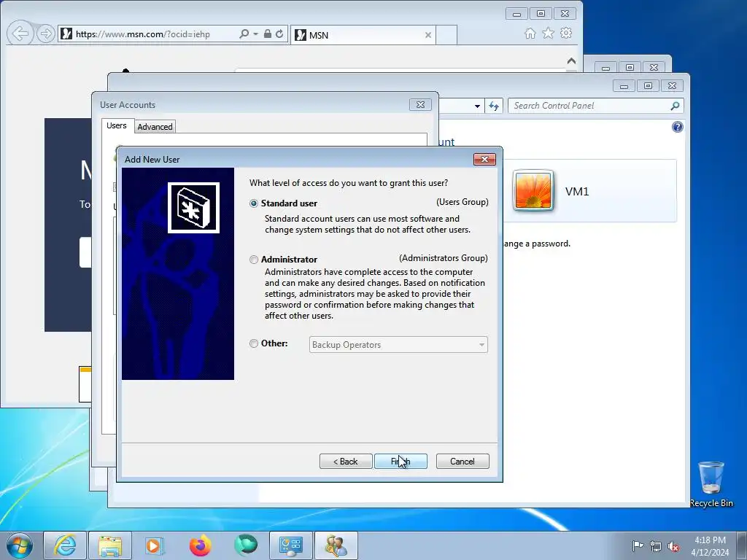Image resolution: width=747 pixels, height=560 pixels.
Task: Open the IE address bar search dropdown arrow
Action: pyautogui.click(x=255, y=34)
